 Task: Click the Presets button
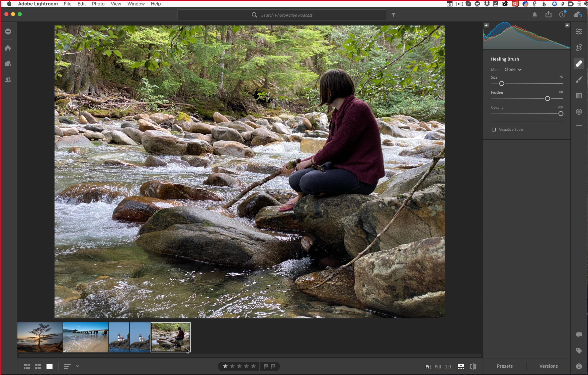click(505, 366)
